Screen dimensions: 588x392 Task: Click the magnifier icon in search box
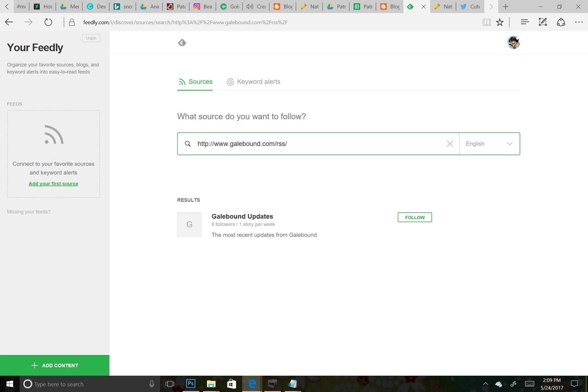(x=188, y=144)
